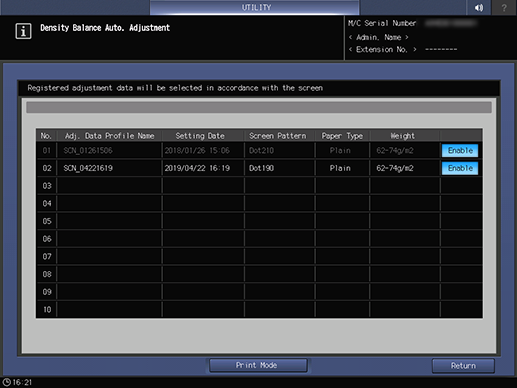Viewport: 517px width, 388px height.
Task: Select row 01 profile SCN_01261506
Action: 259,150
